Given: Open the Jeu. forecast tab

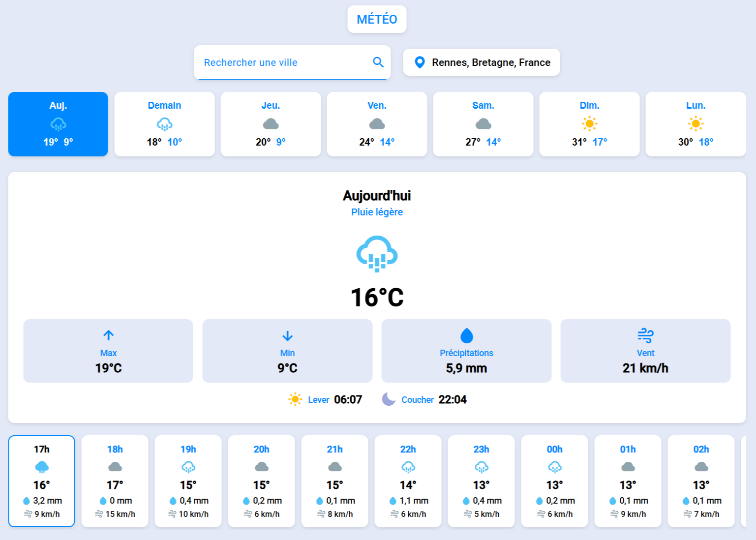Looking at the screenshot, I should click(x=271, y=124).
